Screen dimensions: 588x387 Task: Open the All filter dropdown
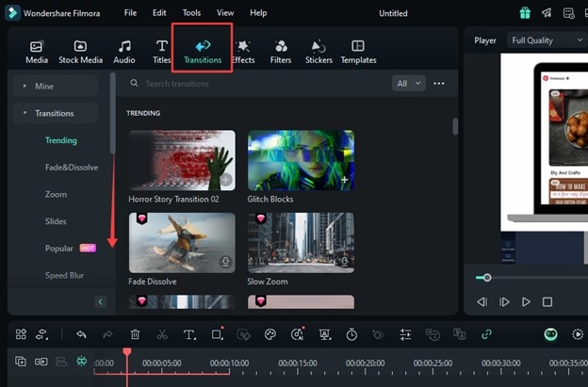[409, 84]
